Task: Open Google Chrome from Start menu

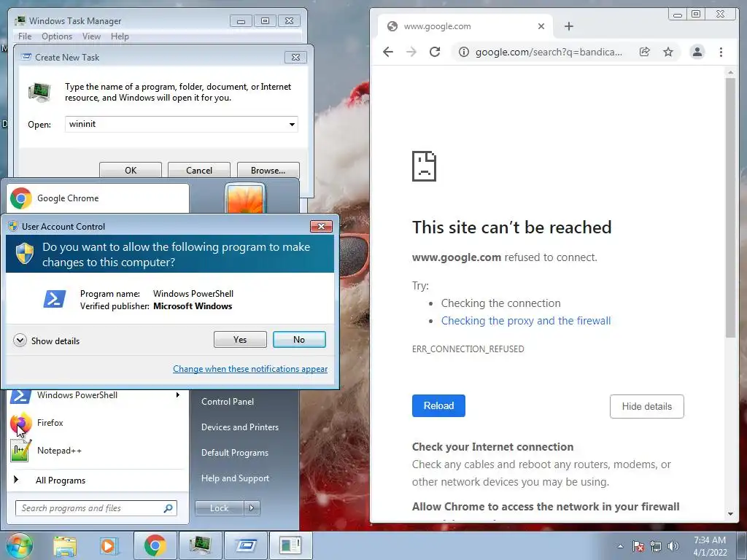Action: click(98, 198)
